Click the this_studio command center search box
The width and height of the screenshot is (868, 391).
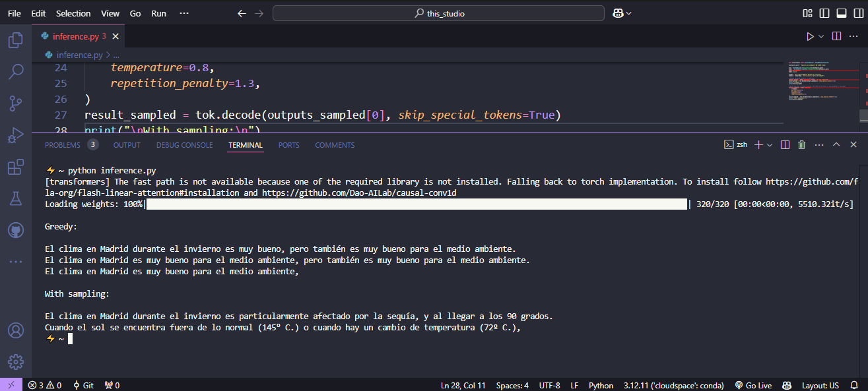[x=438, y=13]
